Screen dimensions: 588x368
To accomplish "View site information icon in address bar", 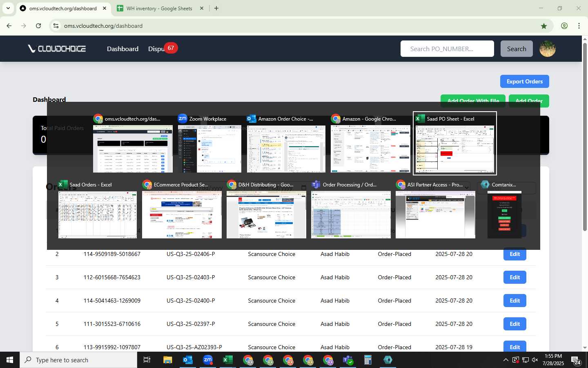I will (x=56, y=26).
